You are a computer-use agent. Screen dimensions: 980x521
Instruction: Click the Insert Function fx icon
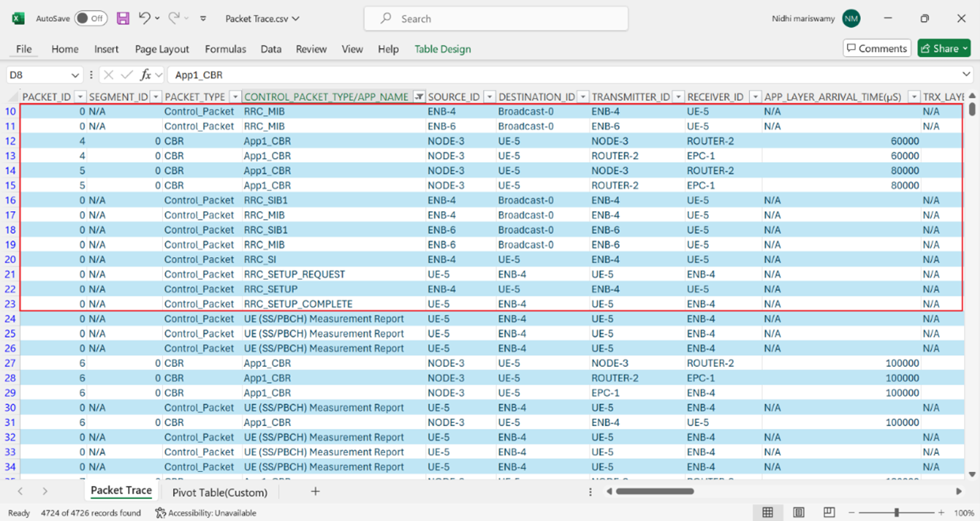pyautogui.click(x=145, y=75)
